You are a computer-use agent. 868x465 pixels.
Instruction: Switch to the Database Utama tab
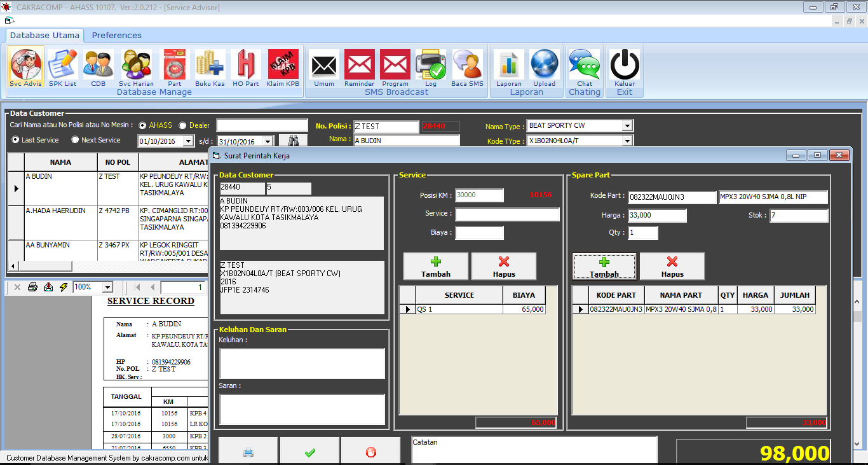44,35
